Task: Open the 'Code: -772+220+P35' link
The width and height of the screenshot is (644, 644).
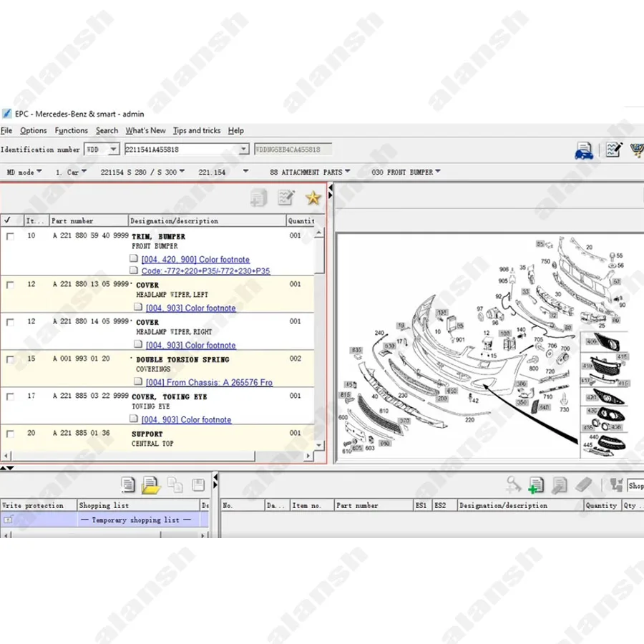Action: [x=206, y=271]
